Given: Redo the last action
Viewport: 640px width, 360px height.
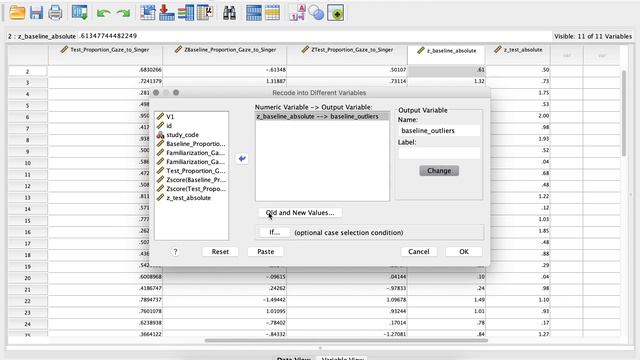Looking at the screenshot, I should (x=123, y=13).
